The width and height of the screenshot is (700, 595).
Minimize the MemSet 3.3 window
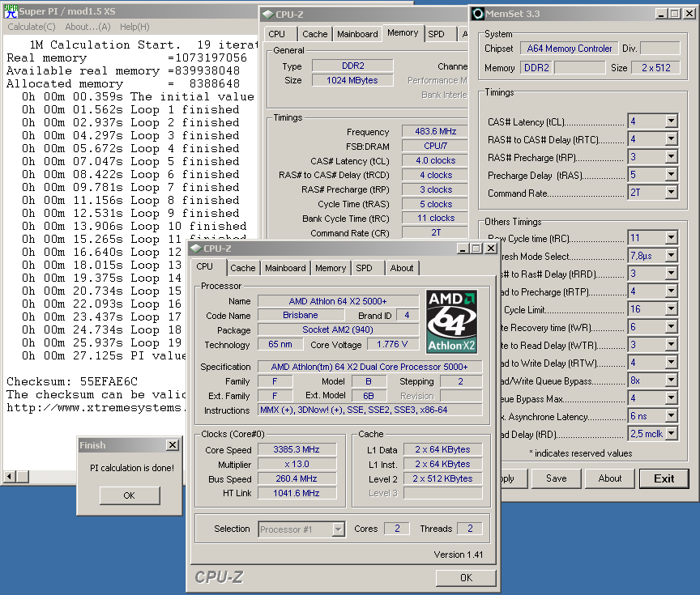click(661, 14)
